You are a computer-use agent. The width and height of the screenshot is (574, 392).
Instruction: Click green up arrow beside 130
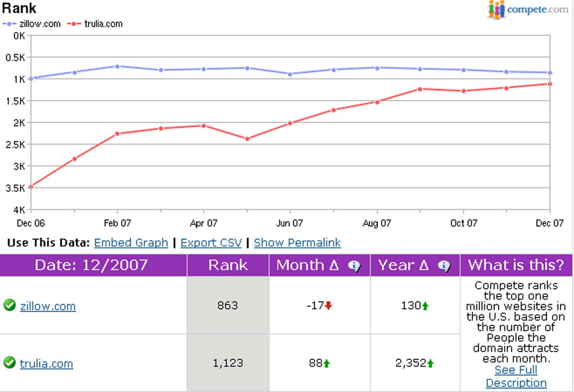tap(425, 306)
